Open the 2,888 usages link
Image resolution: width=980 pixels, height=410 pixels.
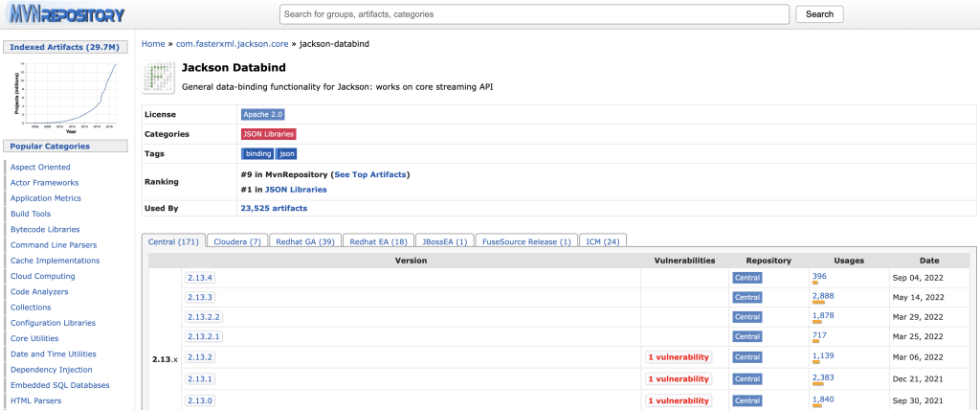coord(823,295)
